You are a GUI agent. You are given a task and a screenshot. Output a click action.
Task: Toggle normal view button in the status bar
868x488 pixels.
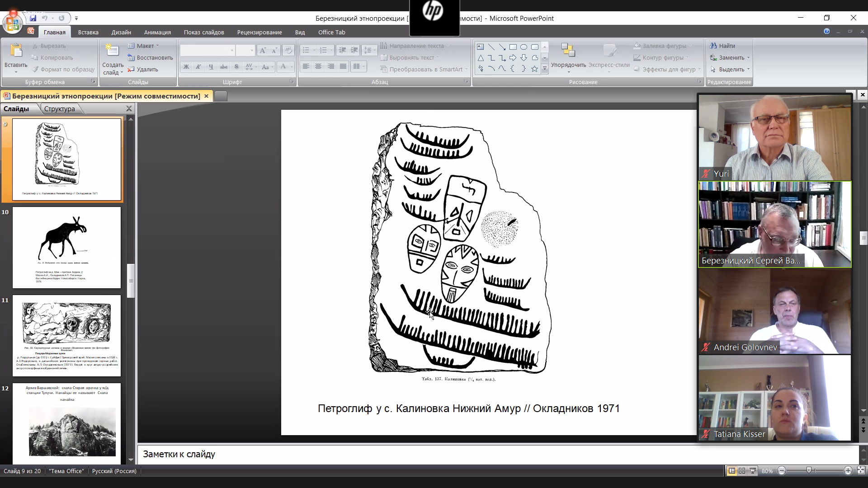(731, 471)
